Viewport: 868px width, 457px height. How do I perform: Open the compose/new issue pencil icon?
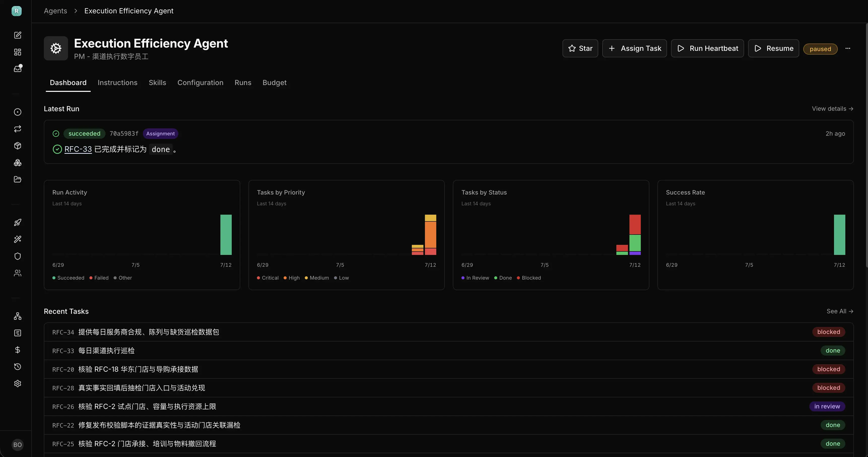point(18,35)
